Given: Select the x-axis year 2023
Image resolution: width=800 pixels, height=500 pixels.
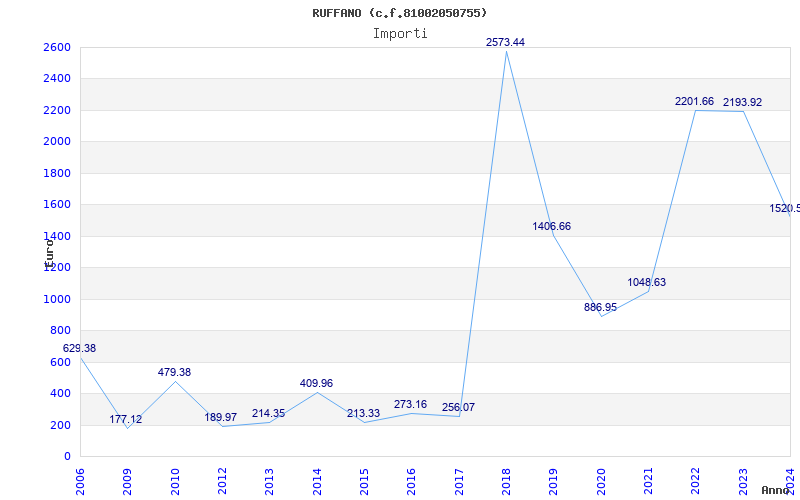Looking at the screenshot, I should (743, 482).
